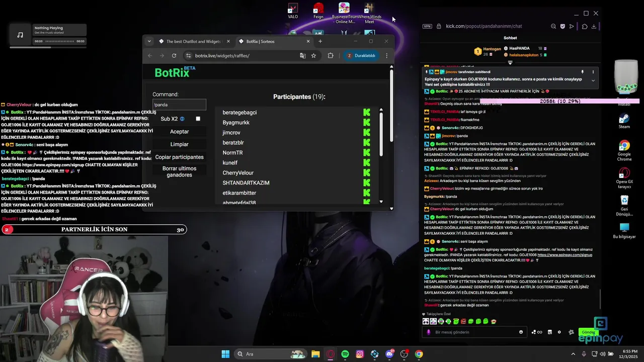Click Opera send/flow arrow icon
The image size is (644, 362).
coord(572,26)
